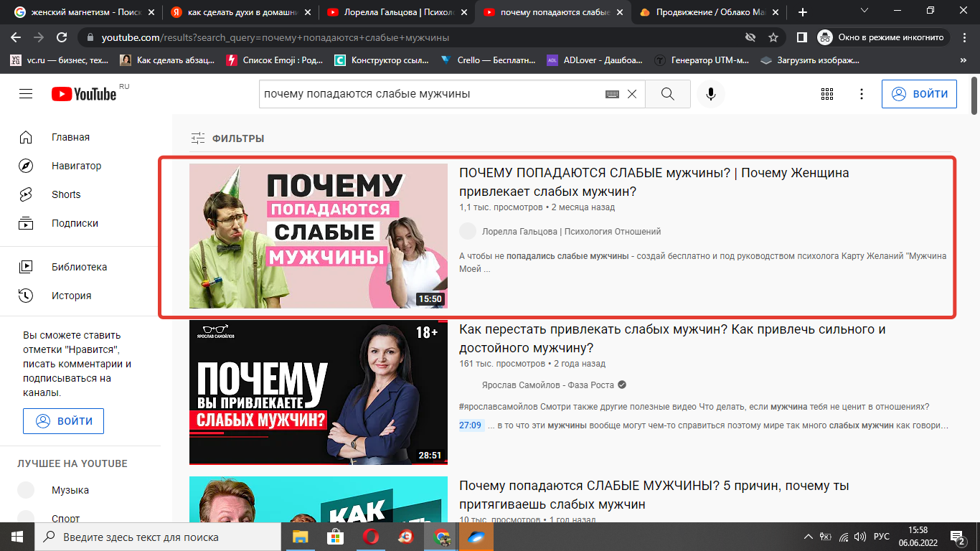
Task: Open title 'Почему попадаются СЛАБЫЕ МУЖЧИНЫ? 5 причин'
Action: pyautogui.click(x=654, y=495)
